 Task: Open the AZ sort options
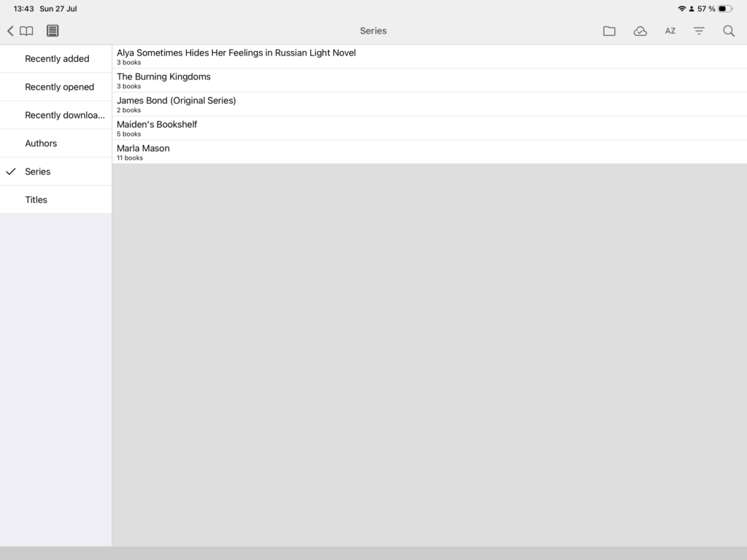[x=670, y=31]
